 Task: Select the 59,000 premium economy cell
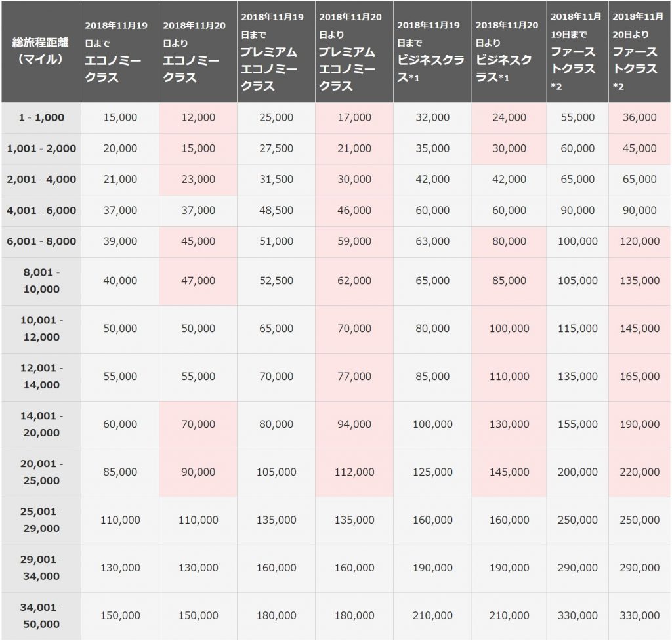(354, 241)
